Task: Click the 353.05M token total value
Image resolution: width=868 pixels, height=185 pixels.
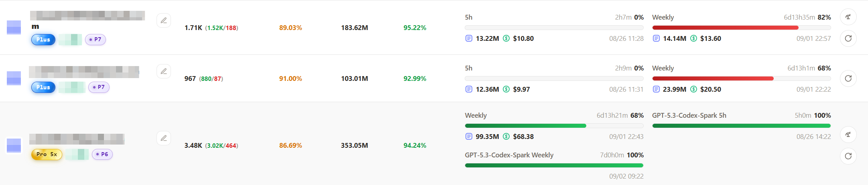Action: tap(354, 145)
